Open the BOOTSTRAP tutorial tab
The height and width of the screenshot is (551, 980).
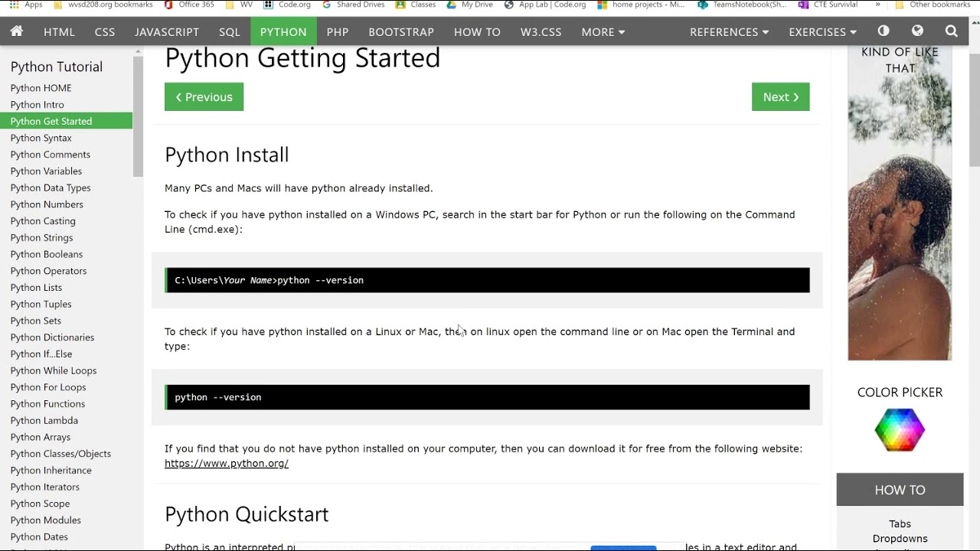pyautogui.click(x=401, y=31)
